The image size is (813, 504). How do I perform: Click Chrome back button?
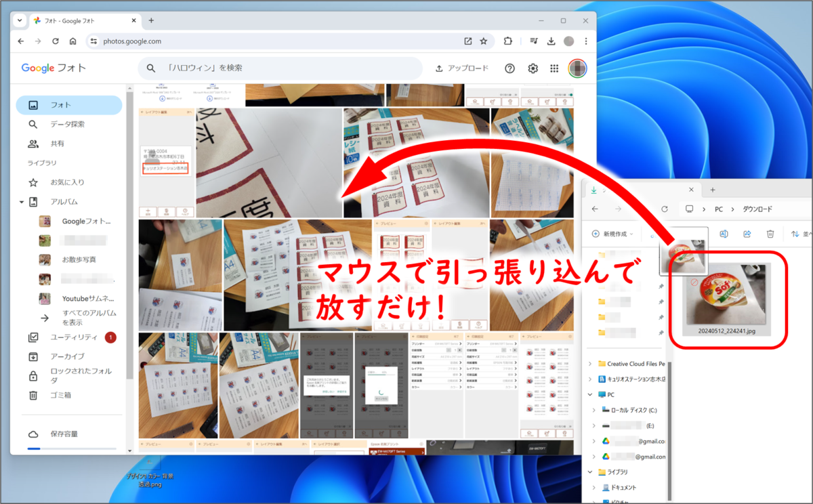[21, 41]
